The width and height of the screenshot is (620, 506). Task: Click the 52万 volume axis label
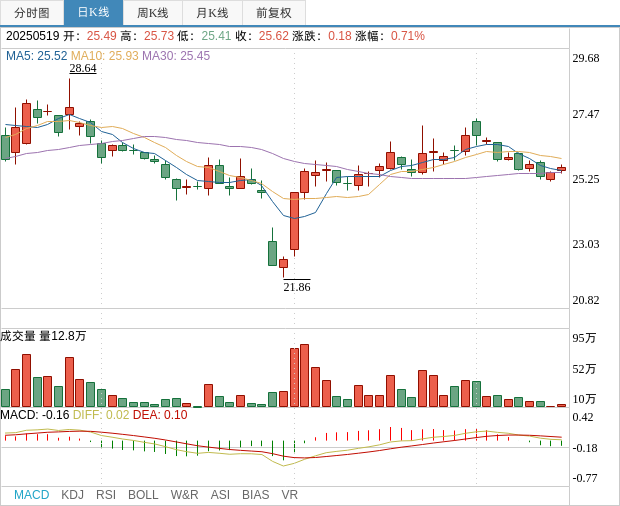[584, 369]
